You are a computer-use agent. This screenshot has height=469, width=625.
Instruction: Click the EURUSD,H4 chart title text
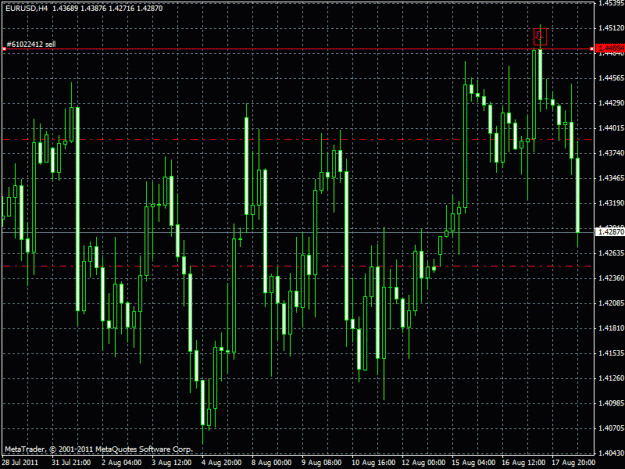click(26, 8)
